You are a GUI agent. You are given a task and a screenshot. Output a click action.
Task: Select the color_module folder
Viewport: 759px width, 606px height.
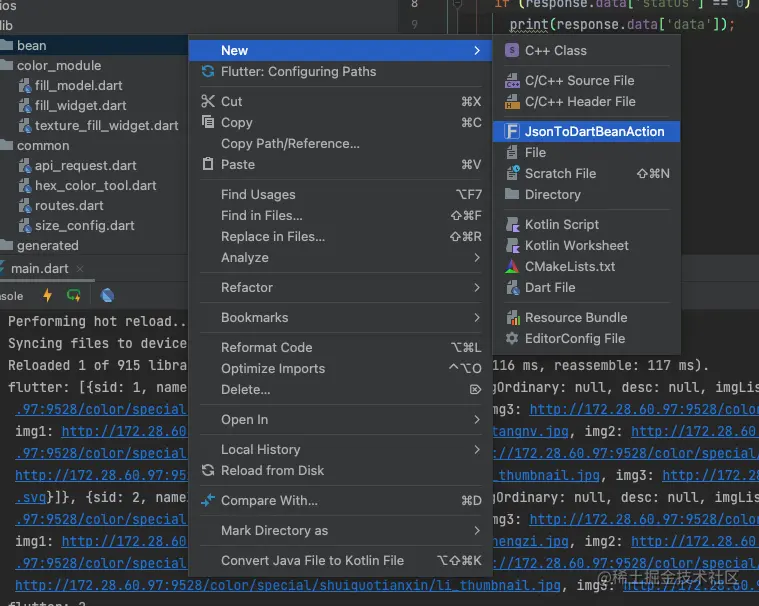[x=58, y=66]
